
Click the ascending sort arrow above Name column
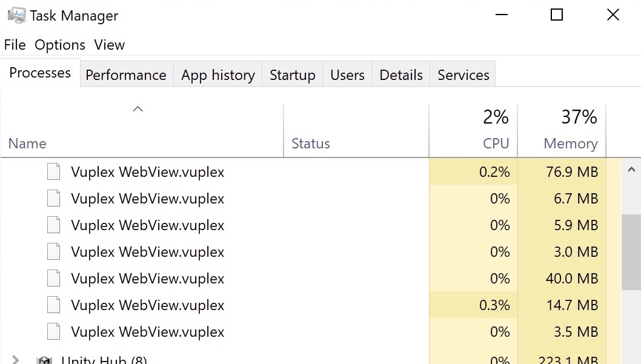[138, 109]
